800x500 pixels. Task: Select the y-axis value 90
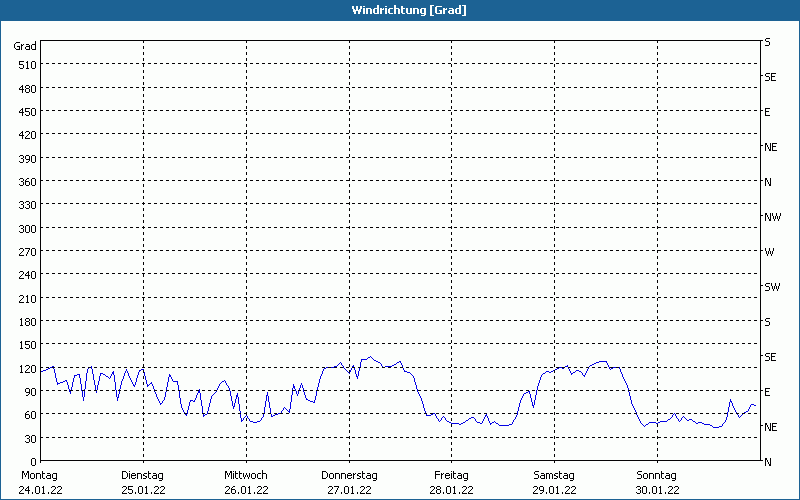[x=31, y=392]
